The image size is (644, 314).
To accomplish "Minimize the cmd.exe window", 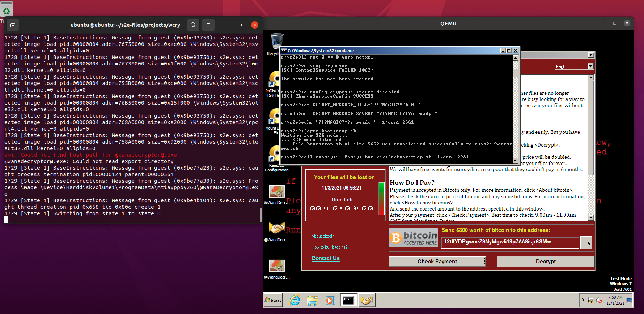I will [x=503, y=51].
